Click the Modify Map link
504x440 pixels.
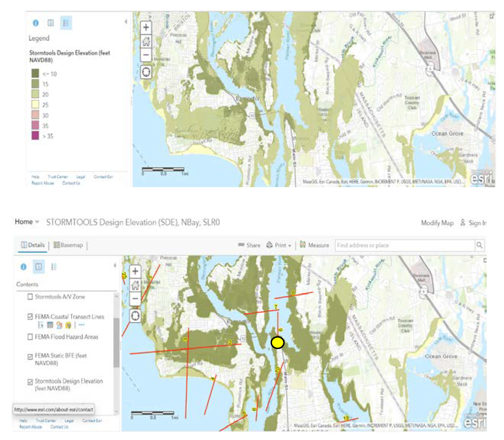(437, 223)
